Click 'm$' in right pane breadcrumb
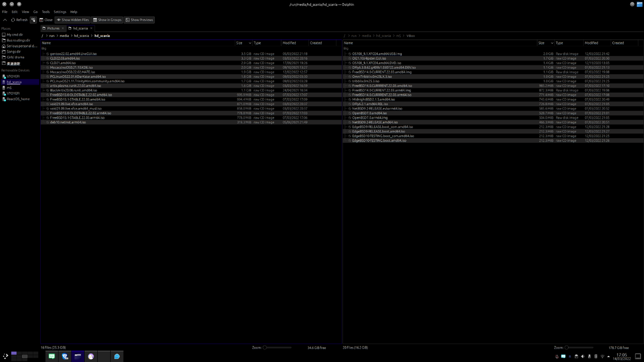Viewport: 644px width, 362px height. pos(398,36)
